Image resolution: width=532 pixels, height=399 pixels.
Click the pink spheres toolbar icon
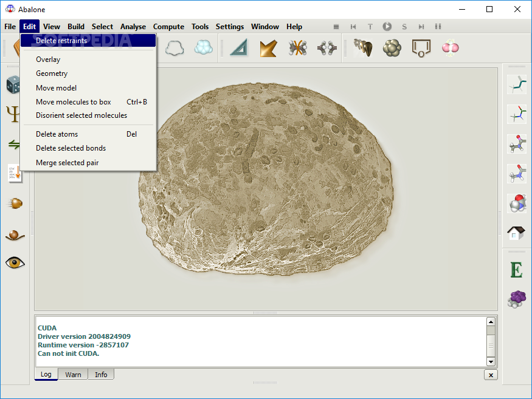(x=451, y=48)
